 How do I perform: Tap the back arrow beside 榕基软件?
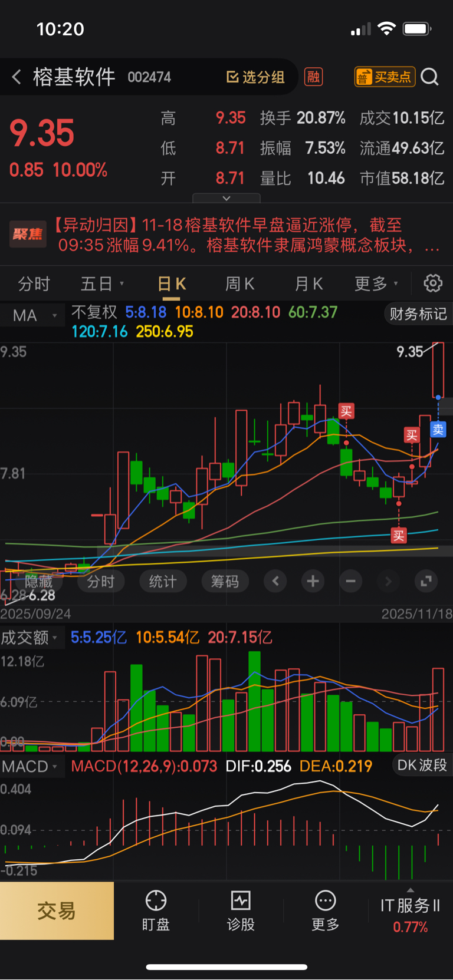(17, 77)
